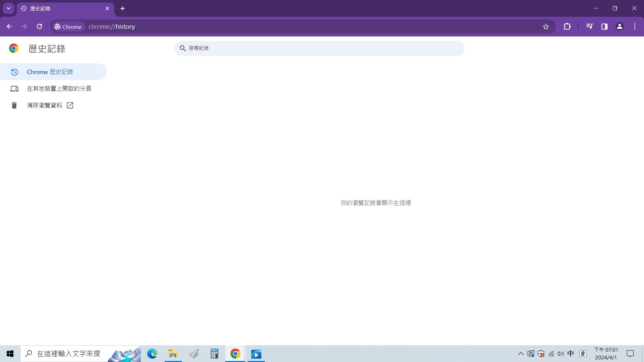
Task: Click the trash icon beside 清除瀏覽資料
Action: 14,105
